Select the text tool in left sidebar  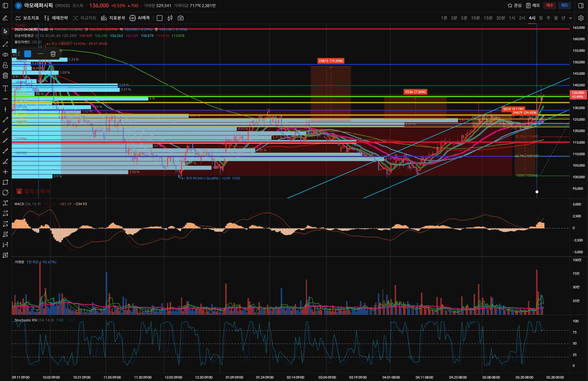click(x=5, y=88)
